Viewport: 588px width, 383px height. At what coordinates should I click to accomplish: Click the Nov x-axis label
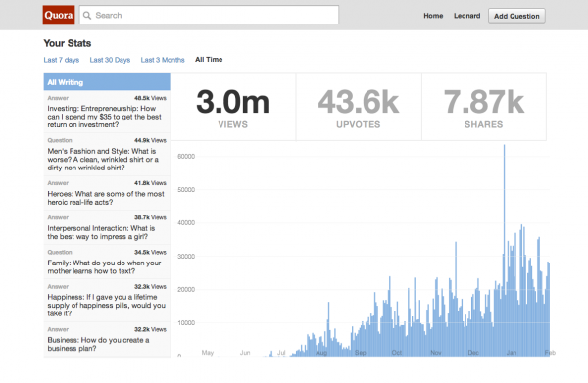[x=436, y=353]
